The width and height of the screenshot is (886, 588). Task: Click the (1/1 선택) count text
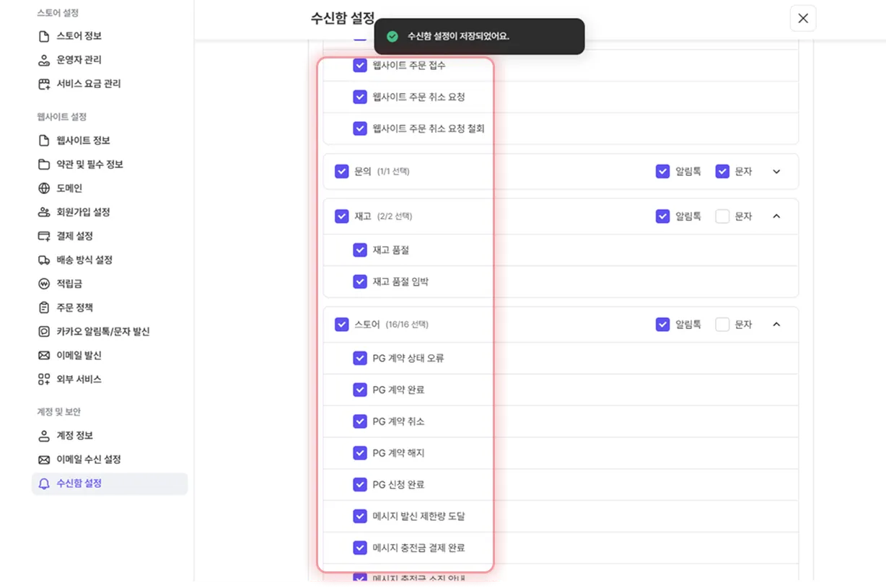[x=393, y=172]
